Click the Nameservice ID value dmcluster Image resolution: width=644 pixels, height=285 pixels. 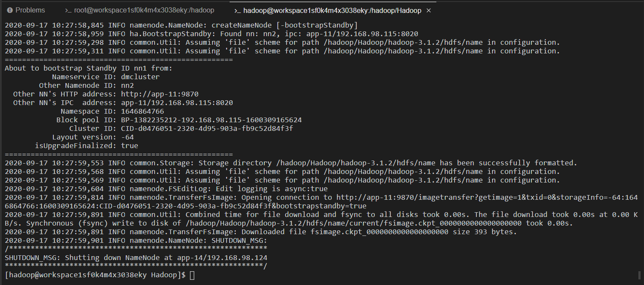140,77
